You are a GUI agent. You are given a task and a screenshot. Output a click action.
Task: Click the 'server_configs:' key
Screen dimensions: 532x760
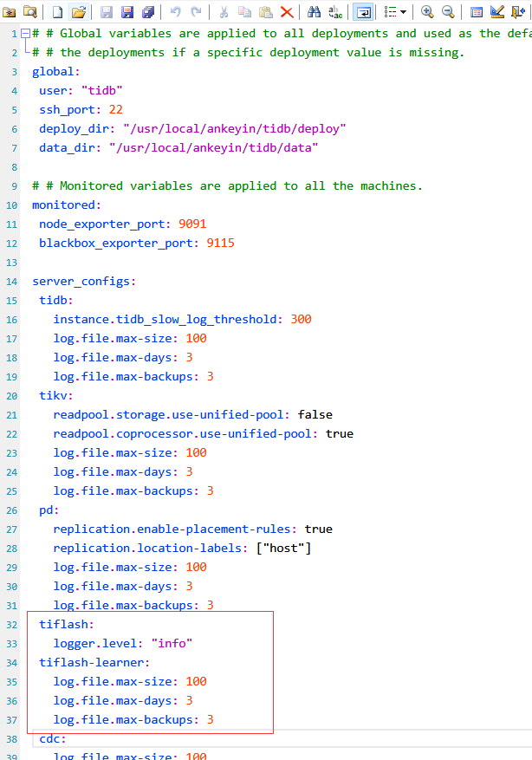click(84, 282)
